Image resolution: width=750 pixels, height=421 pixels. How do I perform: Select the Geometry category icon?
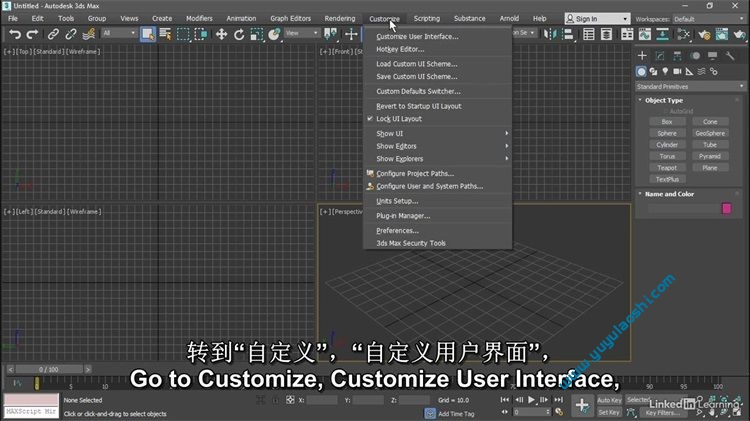click(x=641, y=71)
